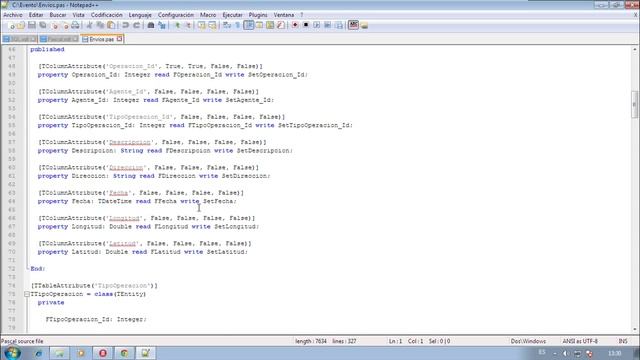
Task: Click the Cut scissors icon
Action: [x=89, y=25]
